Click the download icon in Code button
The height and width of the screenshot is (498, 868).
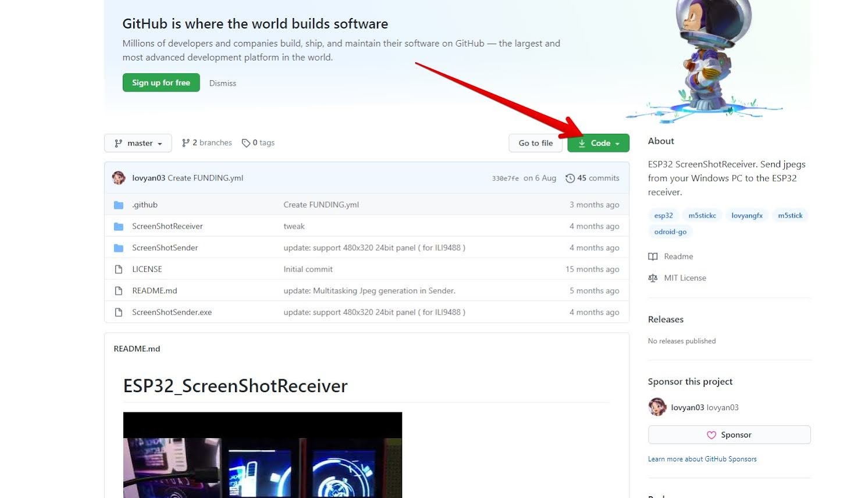pos(582,143)
